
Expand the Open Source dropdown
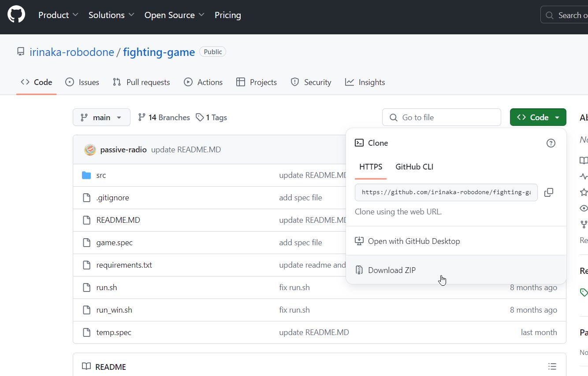pyautogui.click(x=175, y=15)
